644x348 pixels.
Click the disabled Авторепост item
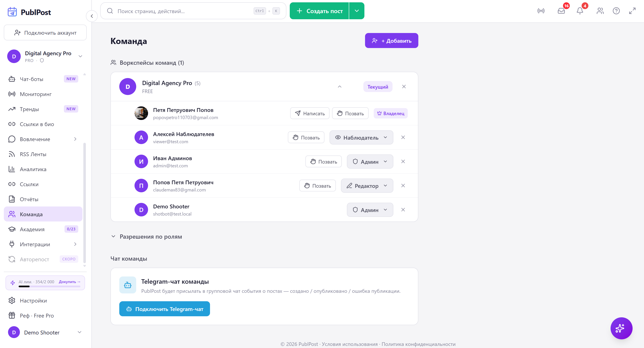click(x=43, y=259)
